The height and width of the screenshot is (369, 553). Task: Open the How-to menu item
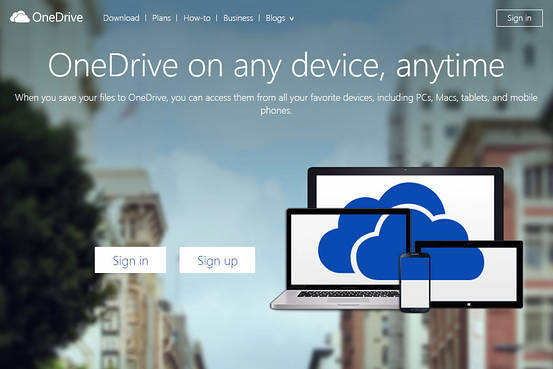click(x=197, y=18)
